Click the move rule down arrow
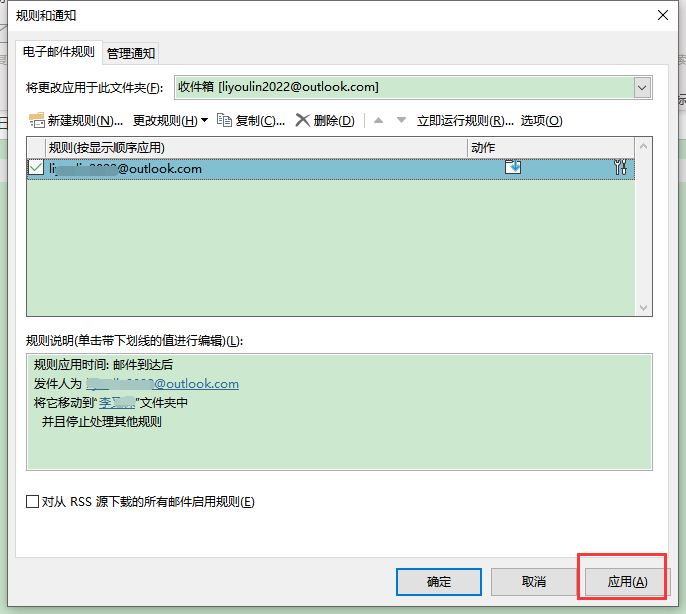The image size is (686, 614). click(x=401, y=121)
